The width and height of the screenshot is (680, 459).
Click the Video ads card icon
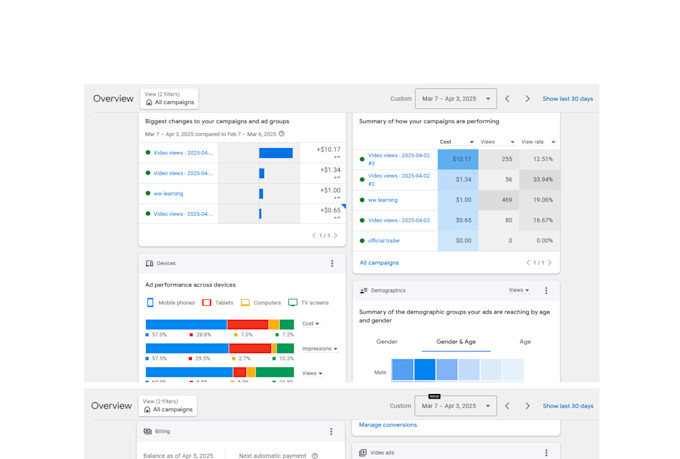[363, 452]
